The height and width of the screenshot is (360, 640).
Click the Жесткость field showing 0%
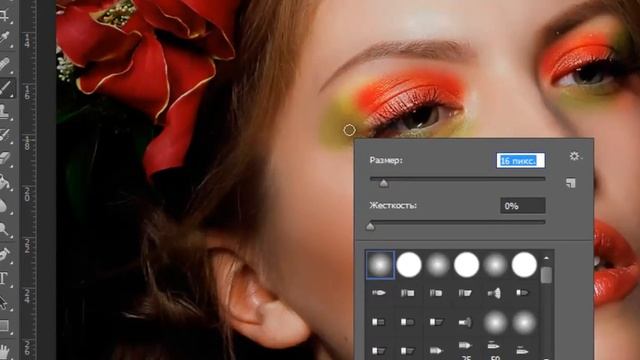coord(523,206)
